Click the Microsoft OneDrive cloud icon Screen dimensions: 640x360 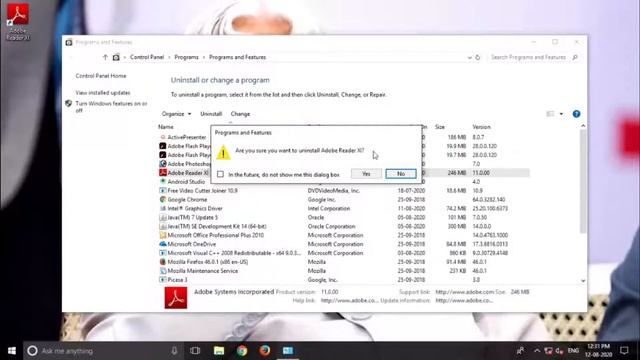163,244
